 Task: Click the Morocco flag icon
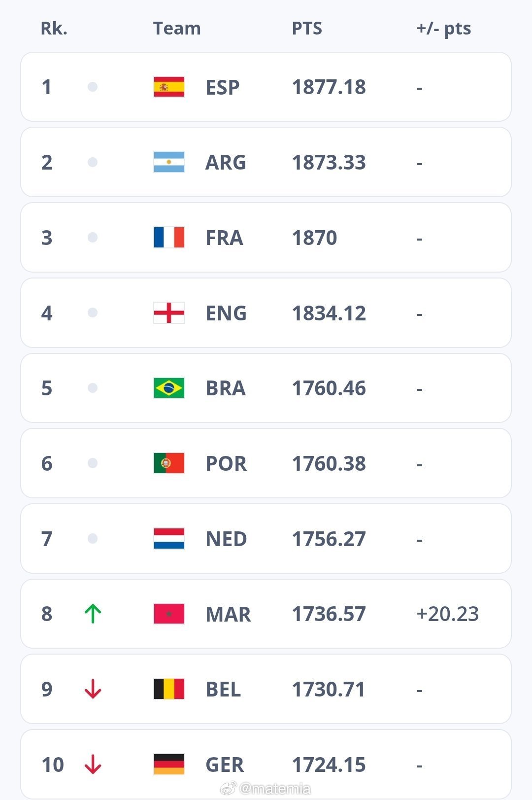point(169,614)
